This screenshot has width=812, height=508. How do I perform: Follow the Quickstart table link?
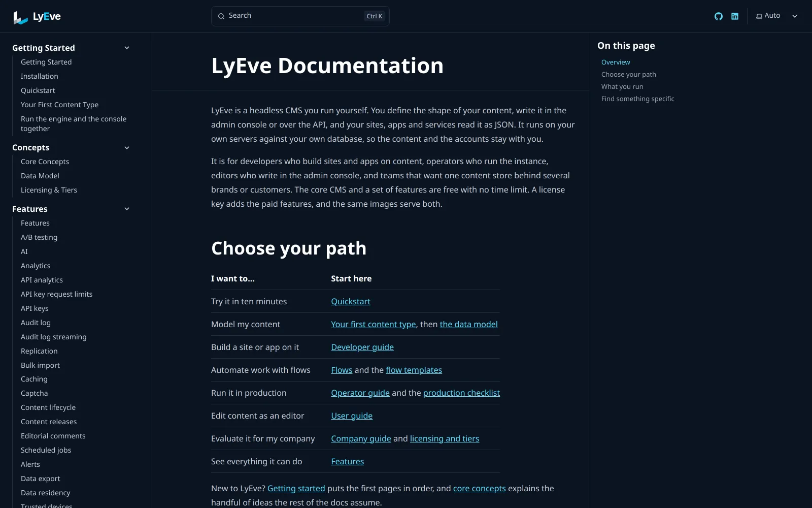[x=351, y=301]
